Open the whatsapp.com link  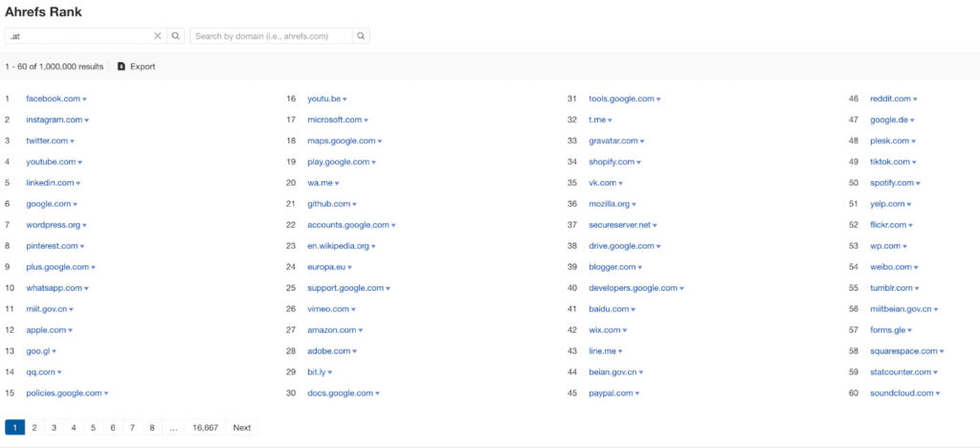click(55, 288)
